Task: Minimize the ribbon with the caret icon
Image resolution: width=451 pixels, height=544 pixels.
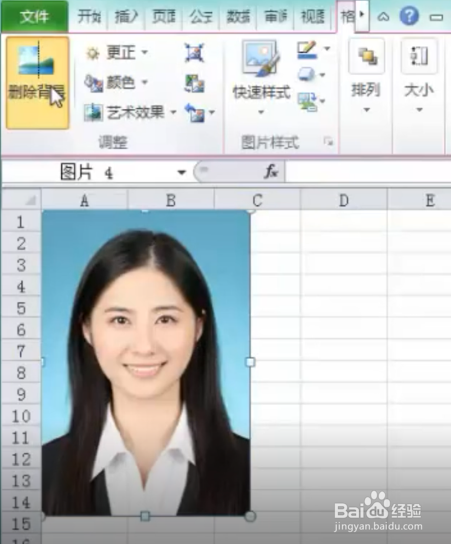Action: coord(383,17)
